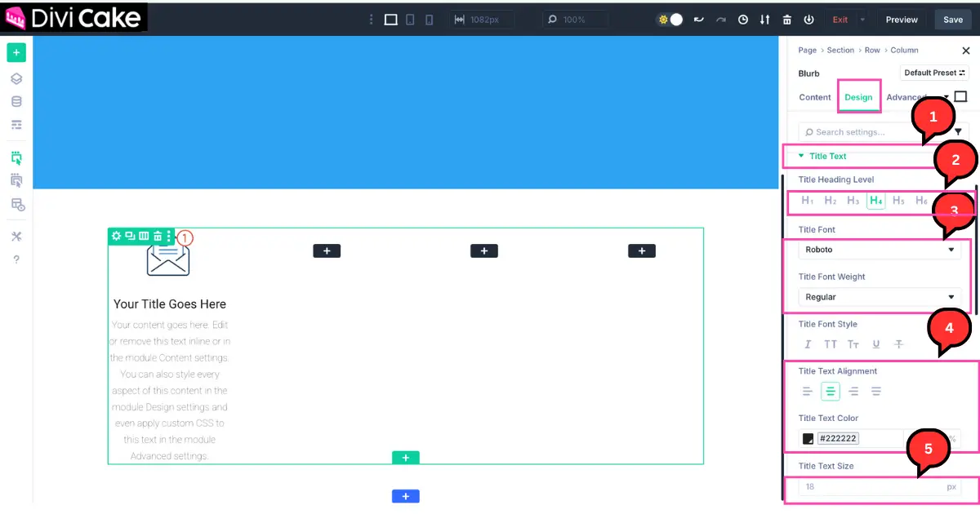The height and width of the screenshot is (514, 980).
Task: Click the Preview button
Action: (902, 20)
